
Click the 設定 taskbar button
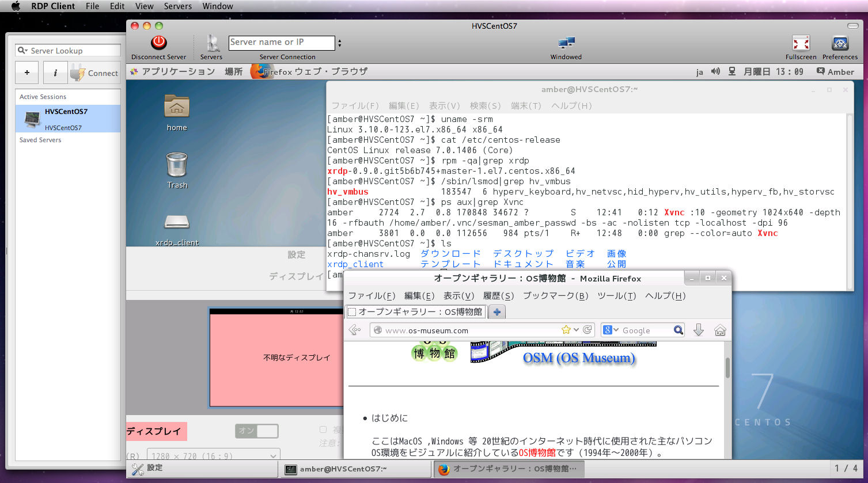[203, 469]
